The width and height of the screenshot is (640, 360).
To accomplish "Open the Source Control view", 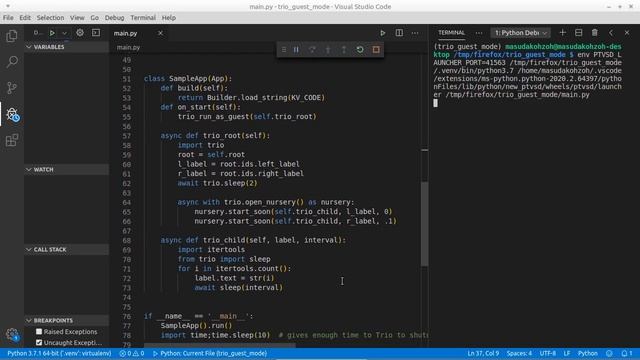I will click(12, 88).
